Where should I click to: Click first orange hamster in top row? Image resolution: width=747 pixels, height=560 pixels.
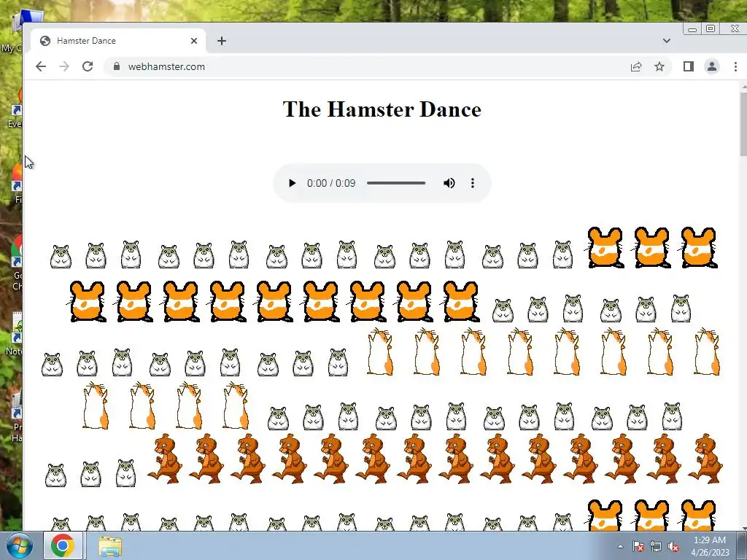tap(605, 248)
